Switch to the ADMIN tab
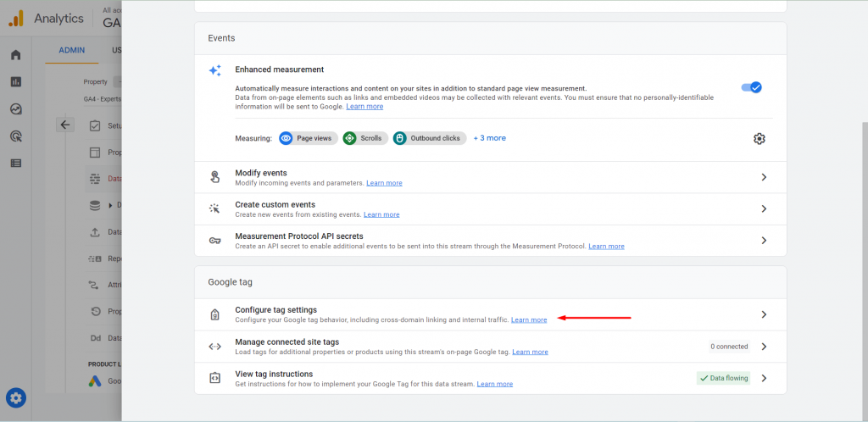This screenshot has height=422, width=868. click(72, 50)
